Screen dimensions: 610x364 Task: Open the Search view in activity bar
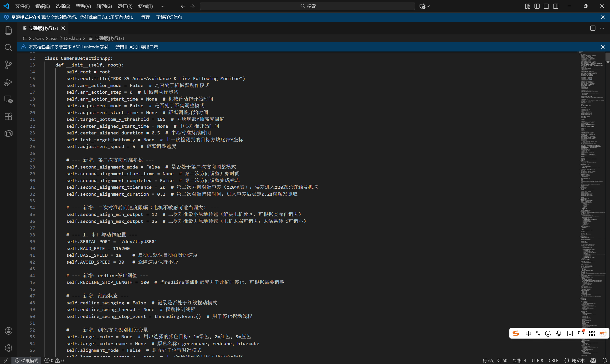point(8,48)
